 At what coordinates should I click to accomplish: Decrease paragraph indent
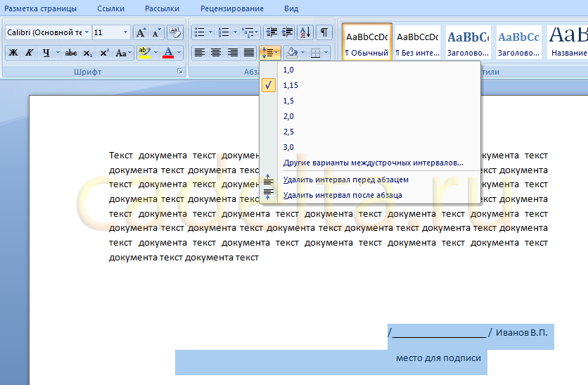coord(271,32)
